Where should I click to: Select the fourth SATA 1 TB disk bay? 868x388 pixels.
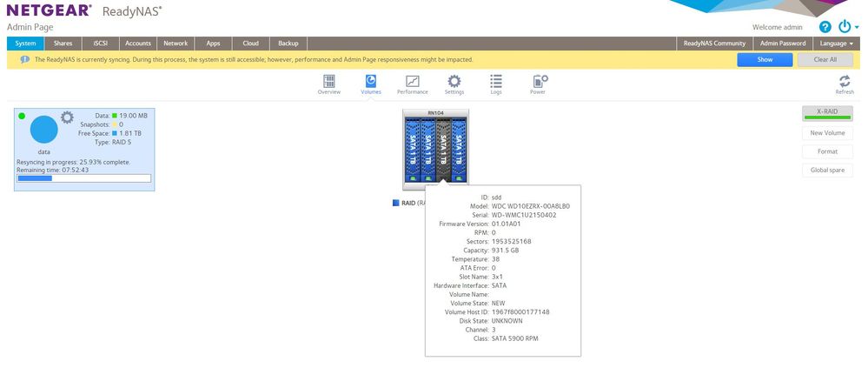(459, 151)
